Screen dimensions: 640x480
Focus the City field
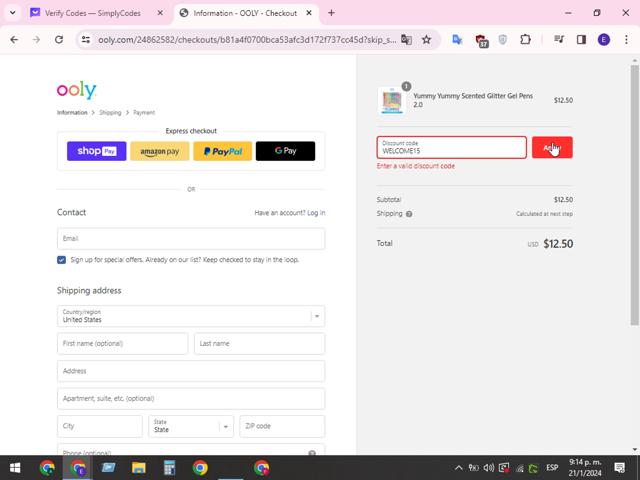(x=100, y=426)
